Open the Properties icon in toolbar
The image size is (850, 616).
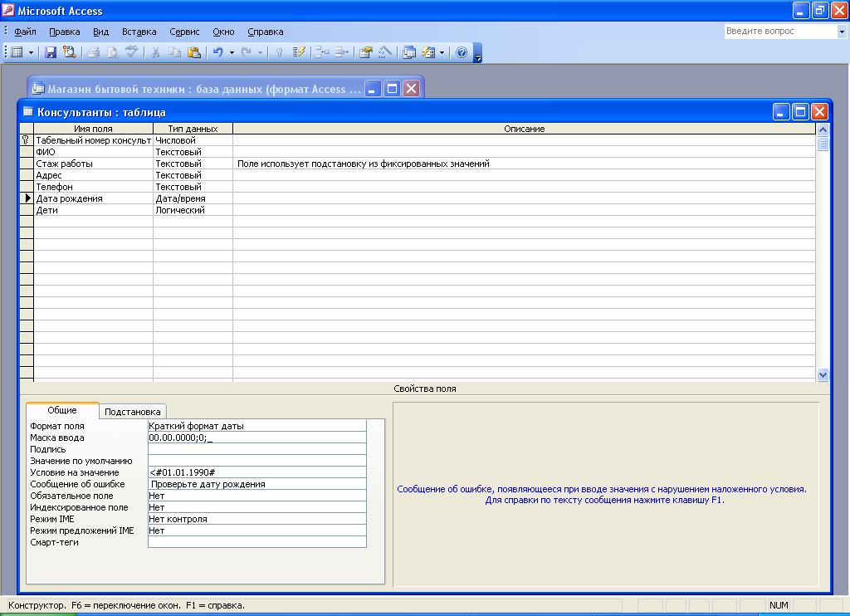point(366,52)
